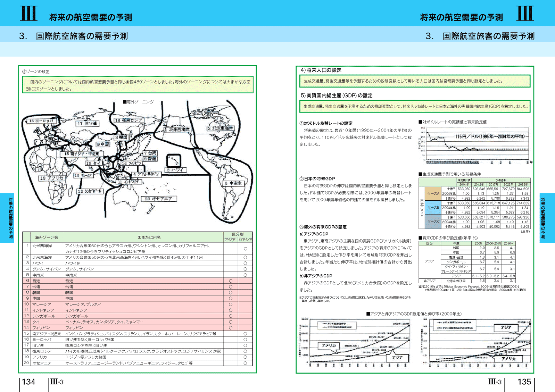Click the heading '4）将来人口の設定'
Screen dimensions: 555x392
(321, 70)
